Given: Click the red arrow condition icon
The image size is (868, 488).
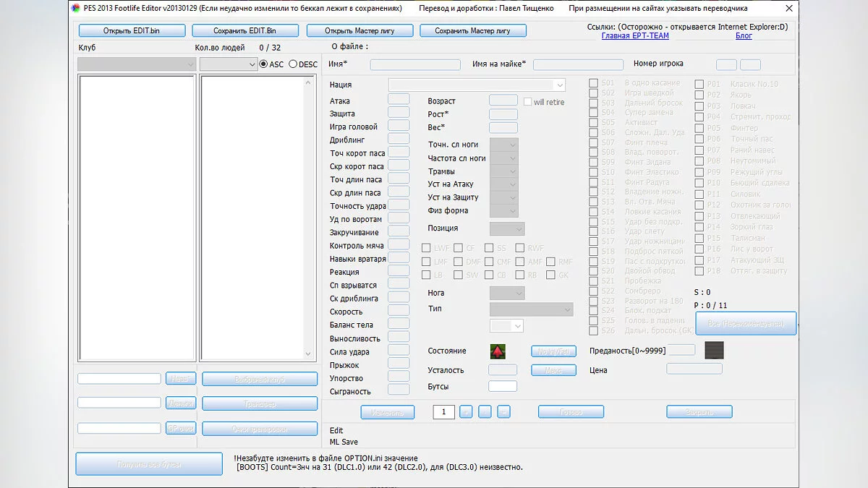Looking at the screenshot, I should tap(498, 351).
